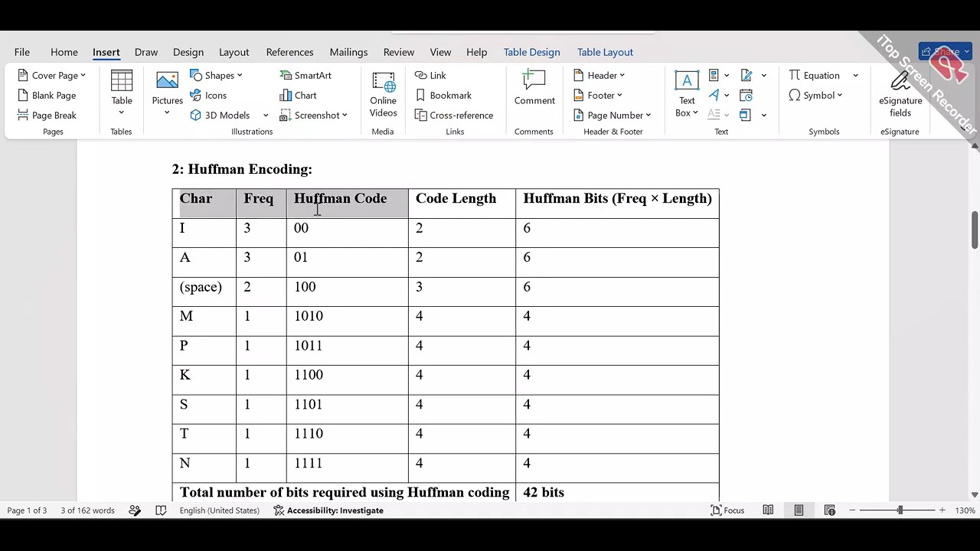
Task: Click the book icon in status bar
Action: pos(161,510)
